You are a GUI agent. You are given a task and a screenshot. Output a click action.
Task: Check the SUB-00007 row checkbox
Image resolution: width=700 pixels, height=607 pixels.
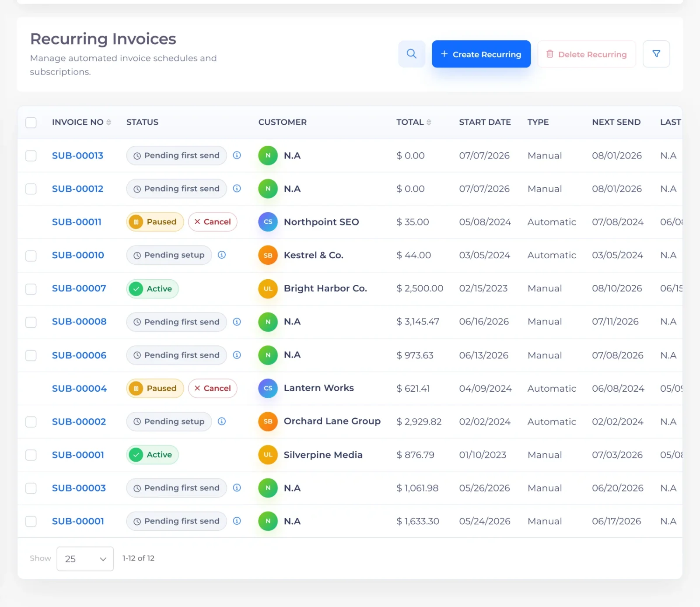pyautogui.click(x=31, y=288)
